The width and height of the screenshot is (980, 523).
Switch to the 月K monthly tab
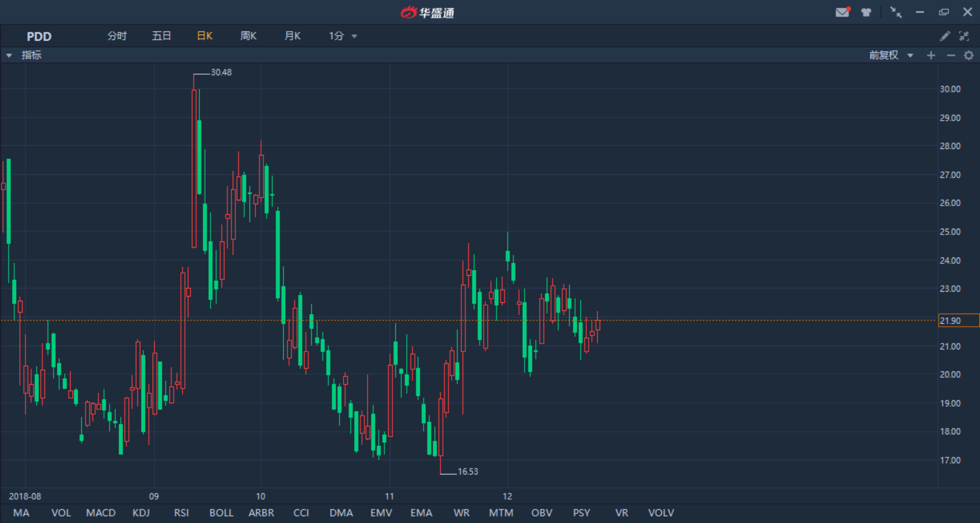[292, 36]
